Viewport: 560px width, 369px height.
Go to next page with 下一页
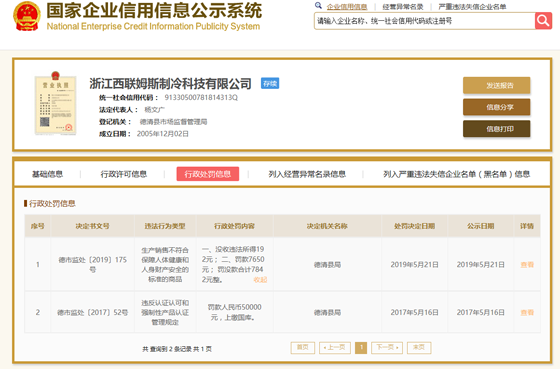tap(387, 348)
